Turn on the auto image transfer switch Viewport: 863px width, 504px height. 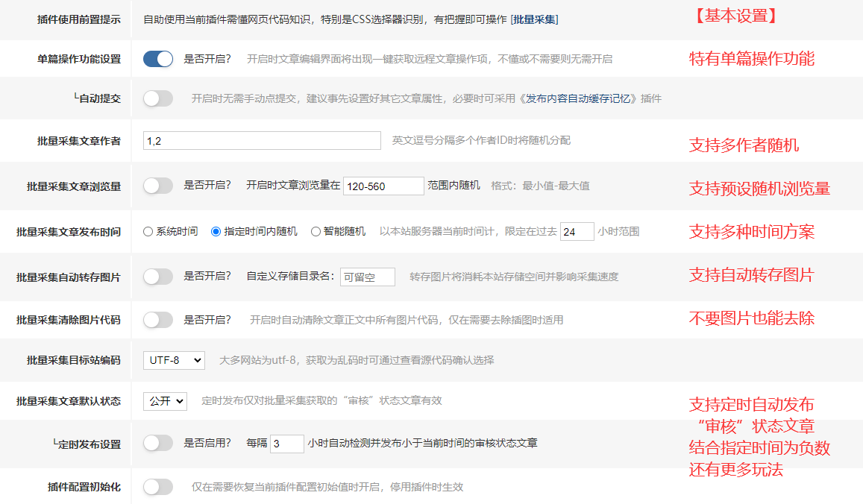click(157, 276)
